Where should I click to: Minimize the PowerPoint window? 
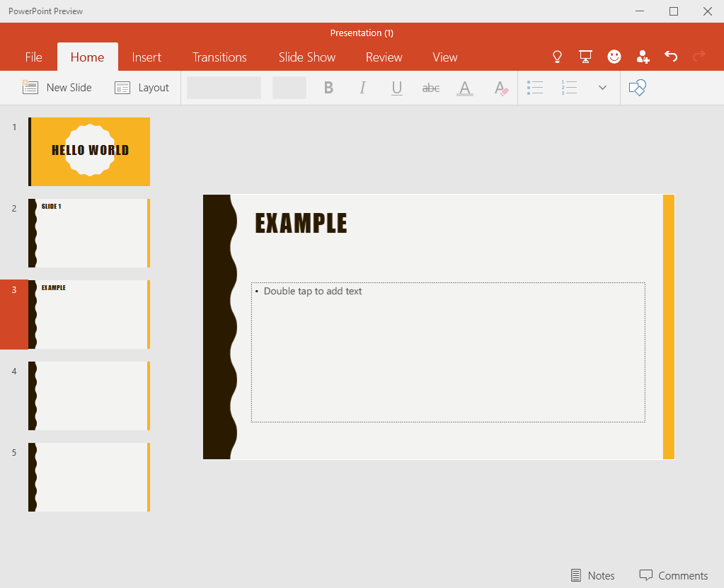coord(640,11)
